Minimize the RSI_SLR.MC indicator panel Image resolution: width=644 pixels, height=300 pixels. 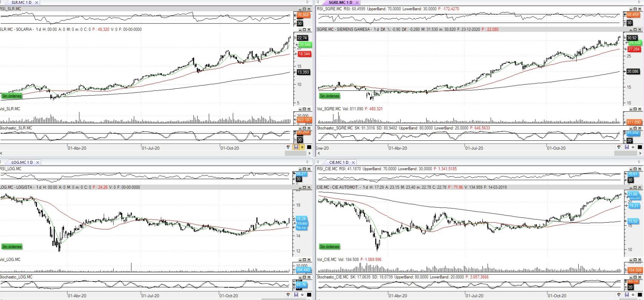300,9
